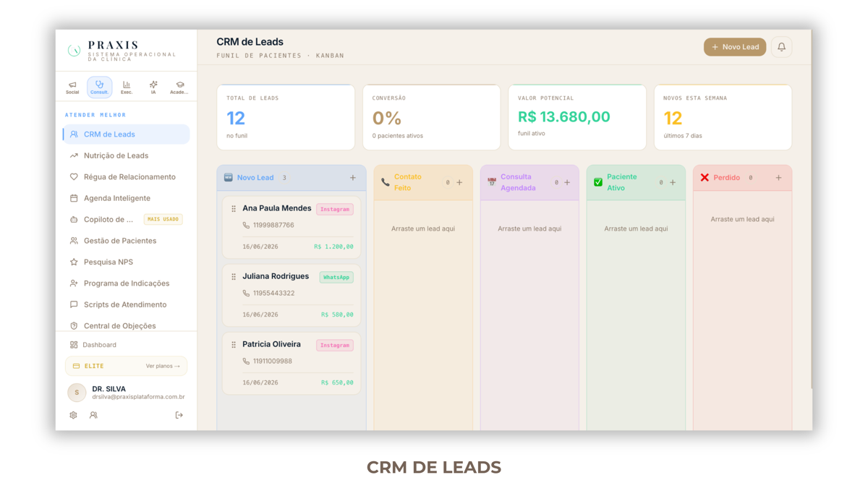Viewport: 868px width, 488px height.
Task: Click drag handle on Patricia Oliveira card
Action: pyautogui.click(x=234, y=345)
